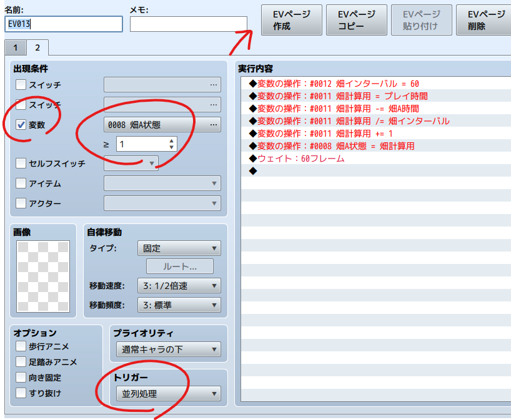Click the EVページ削除 button
Viewport: 511px width, 420px height.
[484, 20]
